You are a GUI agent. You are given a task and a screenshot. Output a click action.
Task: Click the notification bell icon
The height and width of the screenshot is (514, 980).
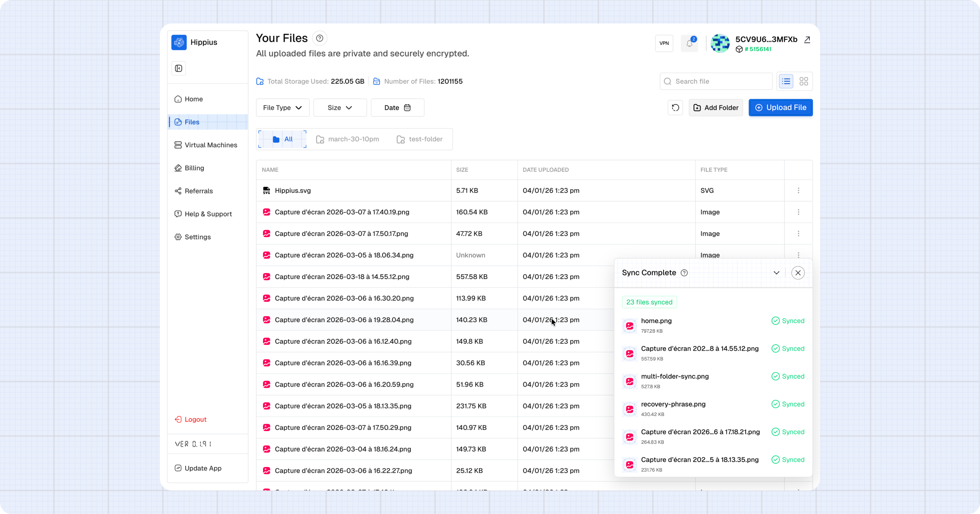point(690,43)
